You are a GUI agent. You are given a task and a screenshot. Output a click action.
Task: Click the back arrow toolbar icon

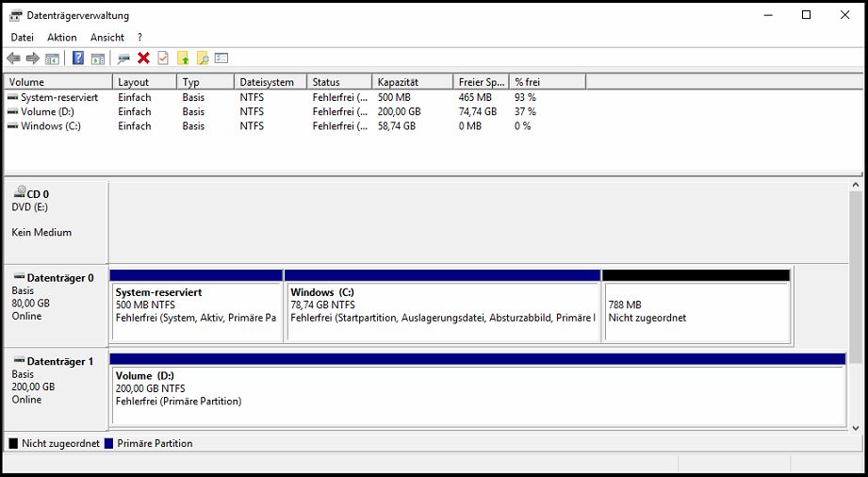pyautogui.click(x=13, y=58)
